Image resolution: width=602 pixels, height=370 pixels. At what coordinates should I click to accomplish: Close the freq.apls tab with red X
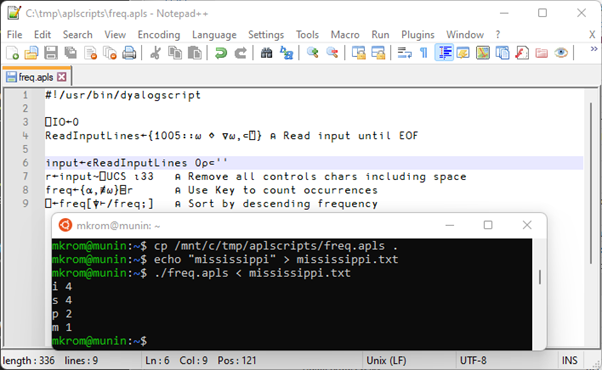point(61,77)
